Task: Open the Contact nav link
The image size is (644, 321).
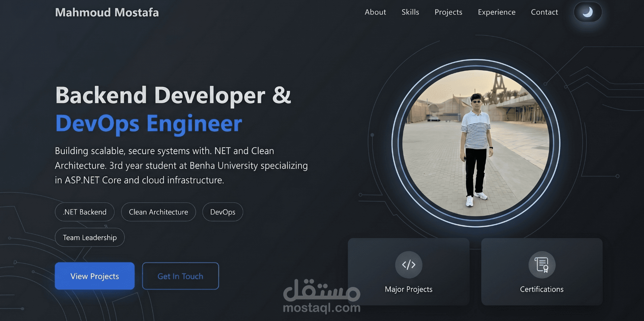Action: tap(545, 12)
